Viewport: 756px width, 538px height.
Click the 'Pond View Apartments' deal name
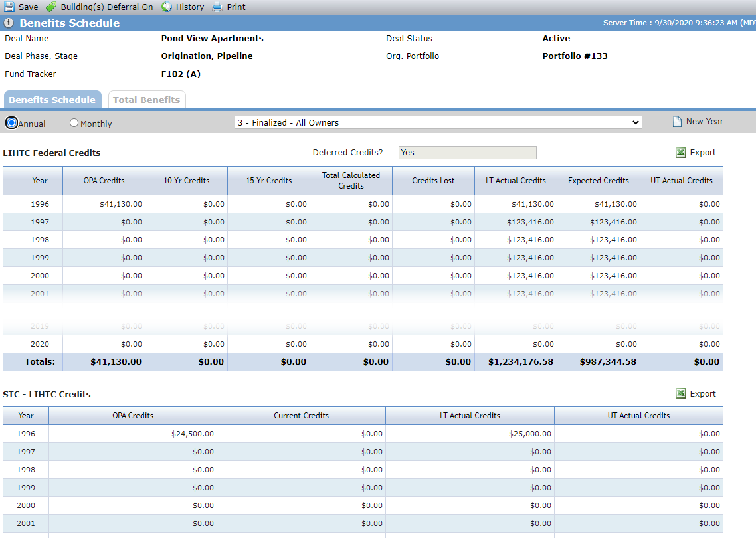tap(212, 38)
